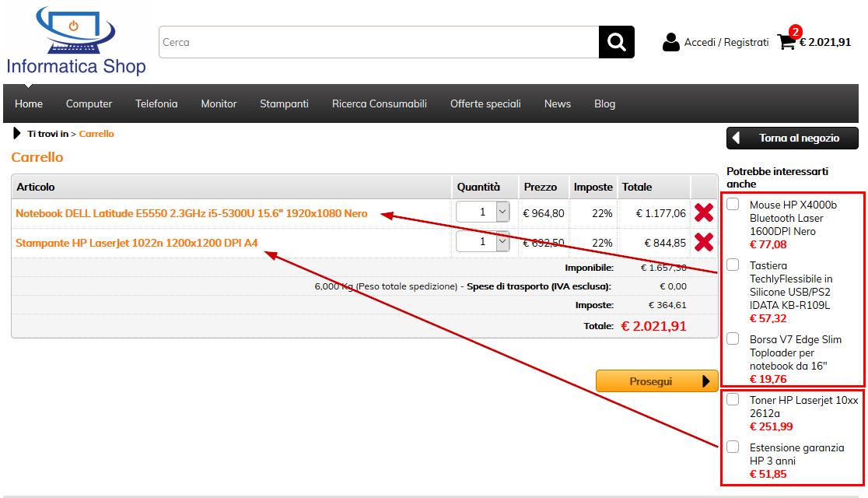Open the Stampanti menu
The width and height of the screenshot is (868, 498).
point(284,103)
